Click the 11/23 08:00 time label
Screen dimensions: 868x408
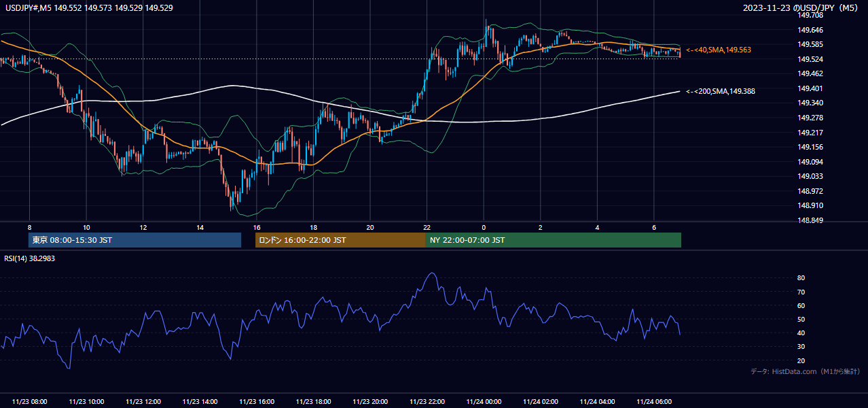(29, 402)
